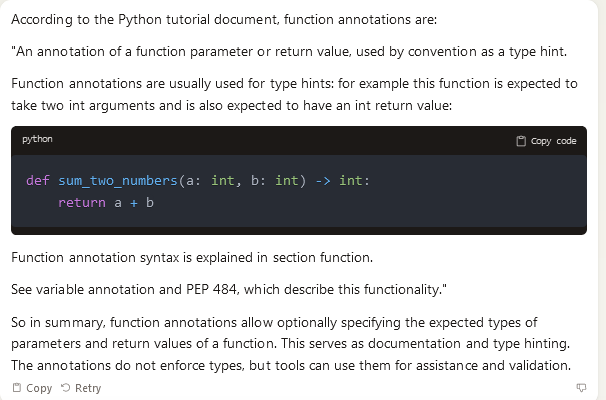
Task: Click the return keyword in the code
Action: [82, 202]
